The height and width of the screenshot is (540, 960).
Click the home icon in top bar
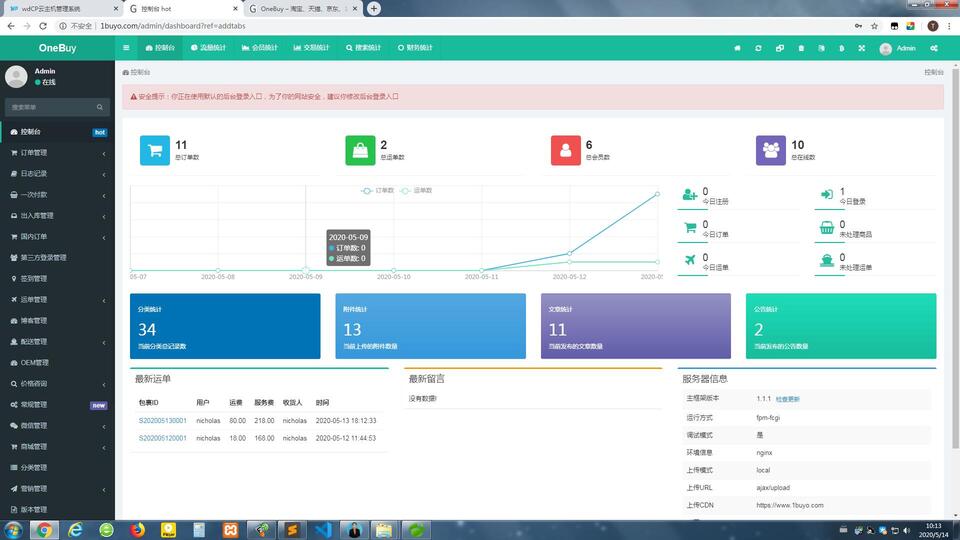738,48
